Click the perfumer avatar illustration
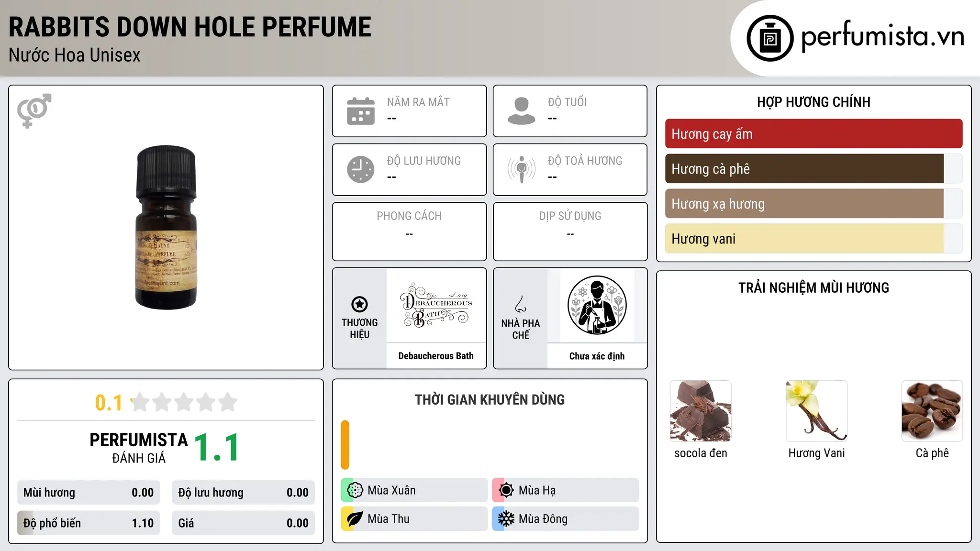This screenshot has width=980, height=551. point(597,305)
